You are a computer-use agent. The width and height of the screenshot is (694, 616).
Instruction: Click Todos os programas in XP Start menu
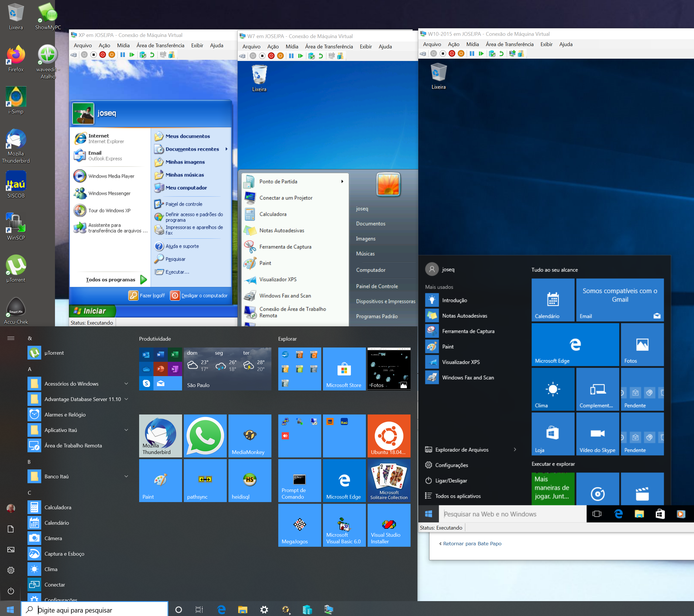(110, 280)
